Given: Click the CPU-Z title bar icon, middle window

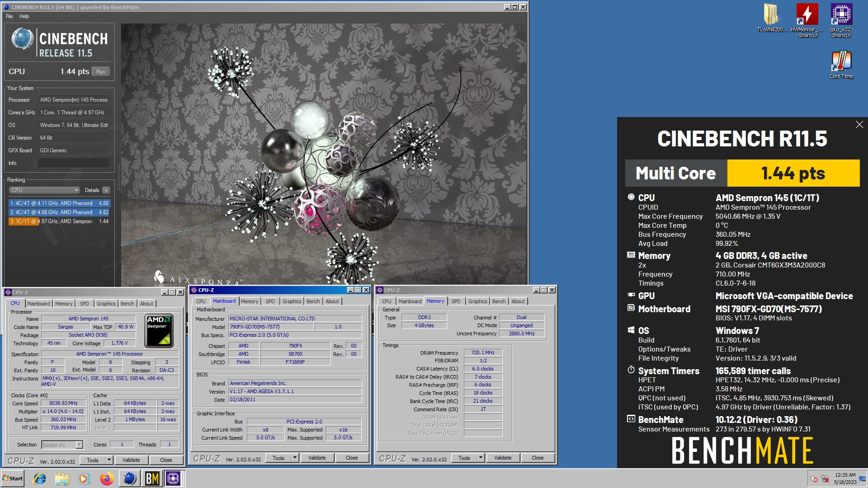Looking at the screenshot, I should [x=194, y=290].
